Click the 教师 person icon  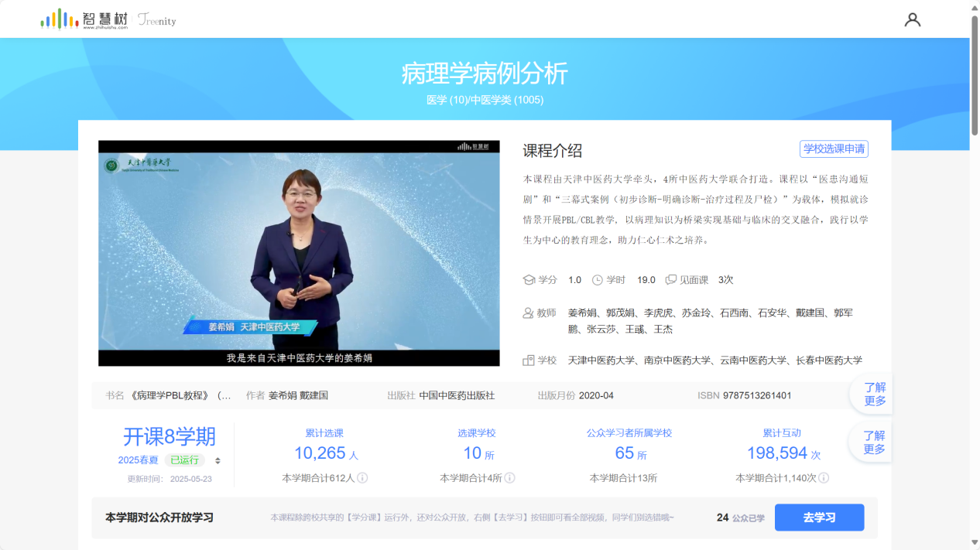click(x=529, y=313)
